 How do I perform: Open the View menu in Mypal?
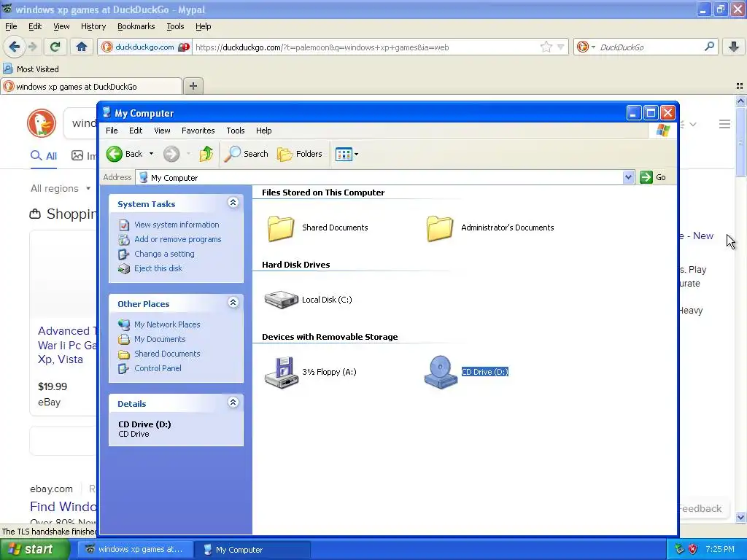(61, 26)
